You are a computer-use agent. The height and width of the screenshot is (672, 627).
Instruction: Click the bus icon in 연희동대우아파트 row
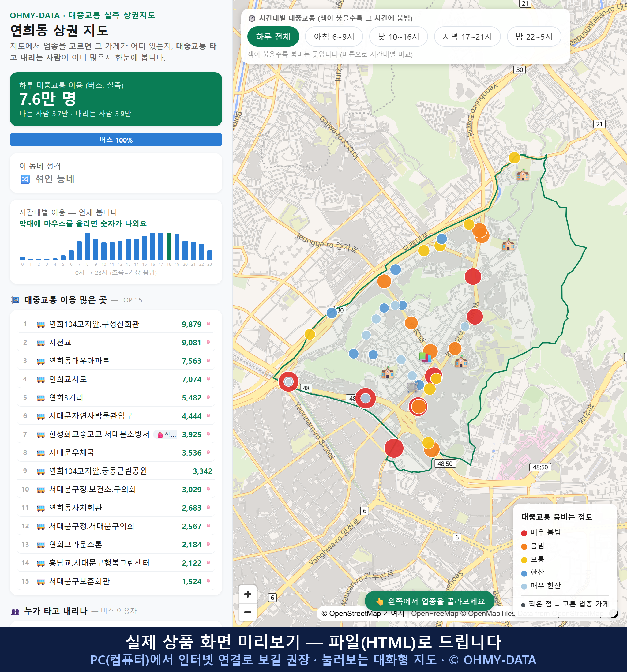click(x=40, y=361)
